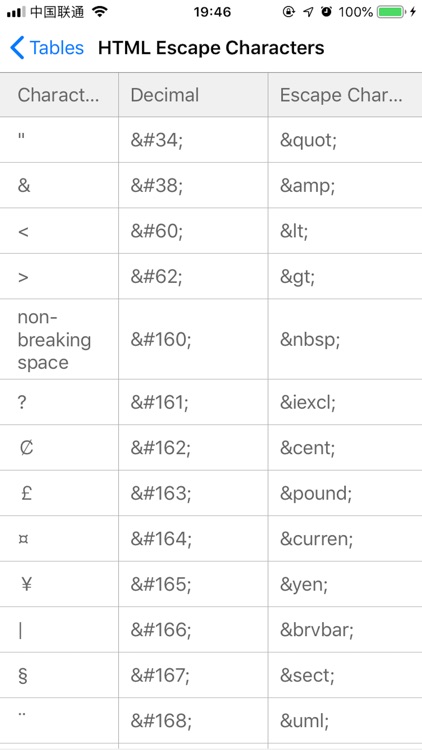The height and width of the screenshot is (750, 422).
Task: Tap the &brvbar; escape cell
Action: coord(345,630)
